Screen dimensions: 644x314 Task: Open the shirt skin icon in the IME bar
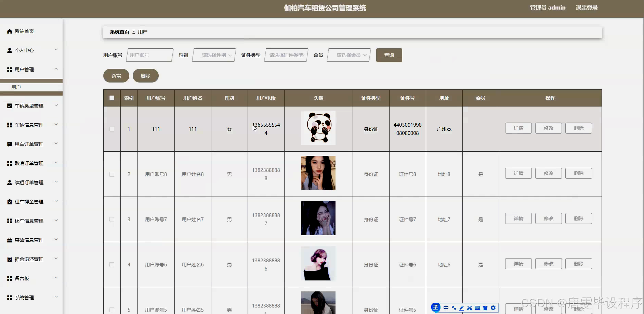[x=485, y=308]
